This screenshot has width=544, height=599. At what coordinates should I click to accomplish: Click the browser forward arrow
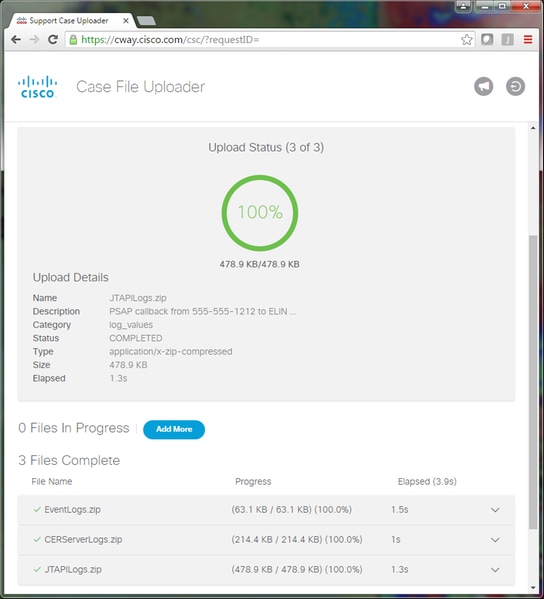pos(34,40)
